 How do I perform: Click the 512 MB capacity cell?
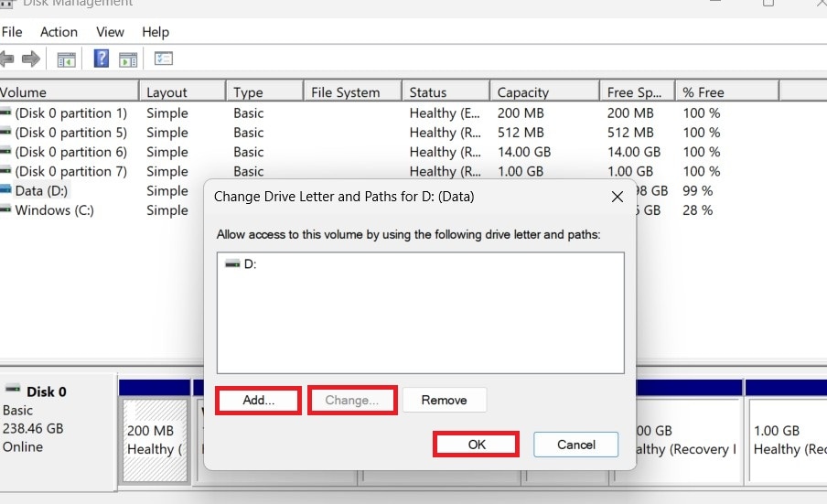(521, 133)
